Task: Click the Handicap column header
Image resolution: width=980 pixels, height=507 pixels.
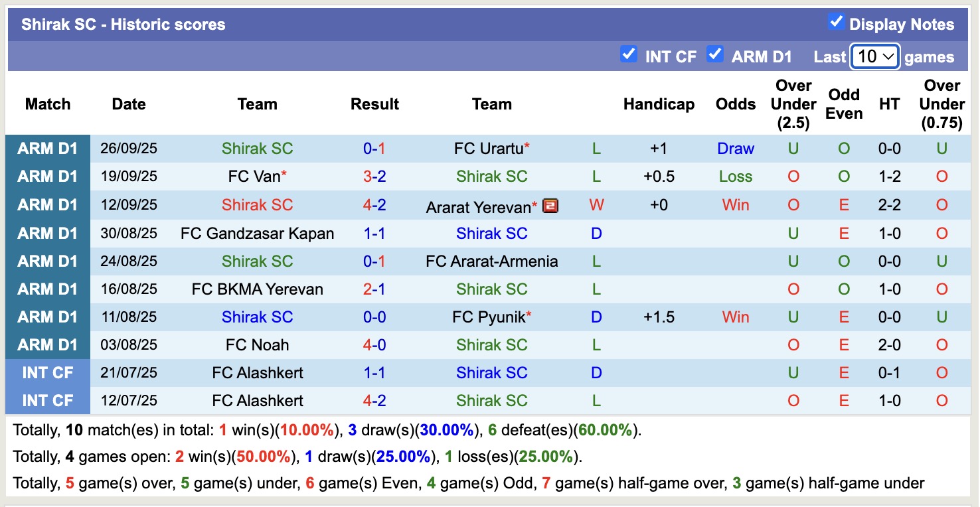Action: tap(659, 104)
